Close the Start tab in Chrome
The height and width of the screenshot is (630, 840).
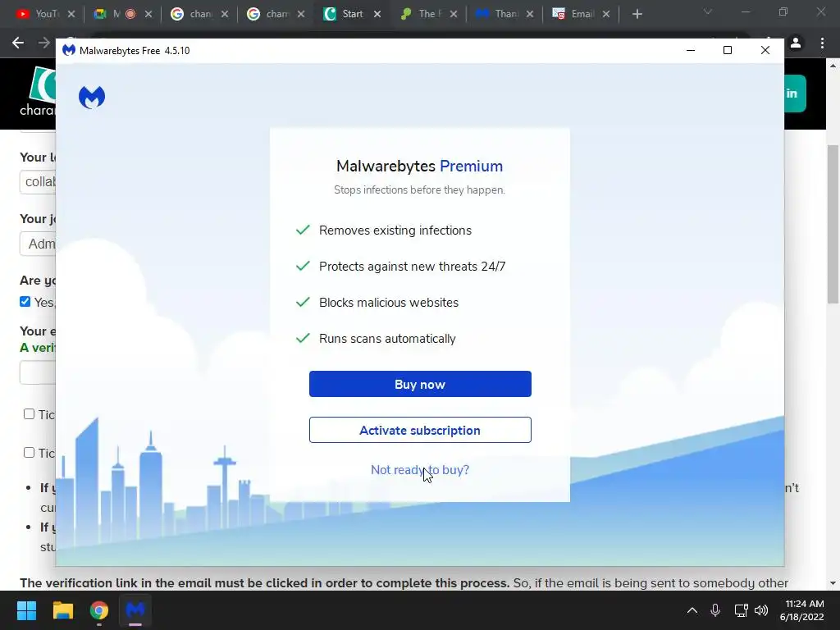pyautogui.click(x=377, y=14)
